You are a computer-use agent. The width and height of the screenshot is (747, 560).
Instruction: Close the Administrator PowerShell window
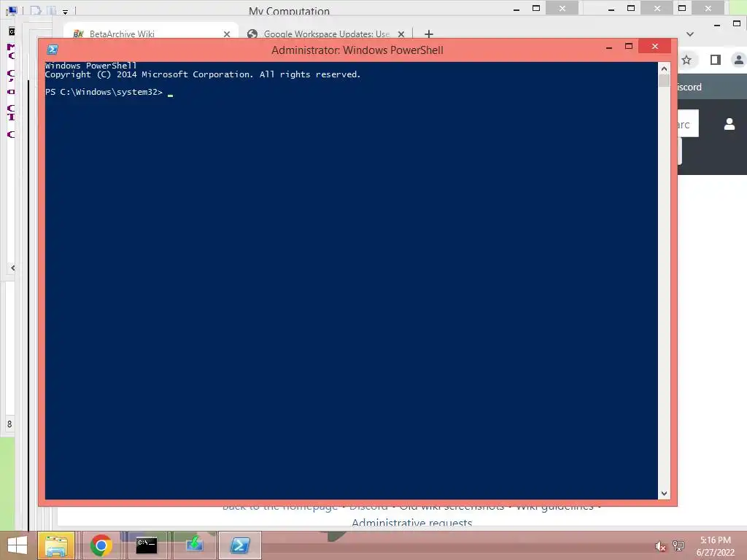coord(654,46)
